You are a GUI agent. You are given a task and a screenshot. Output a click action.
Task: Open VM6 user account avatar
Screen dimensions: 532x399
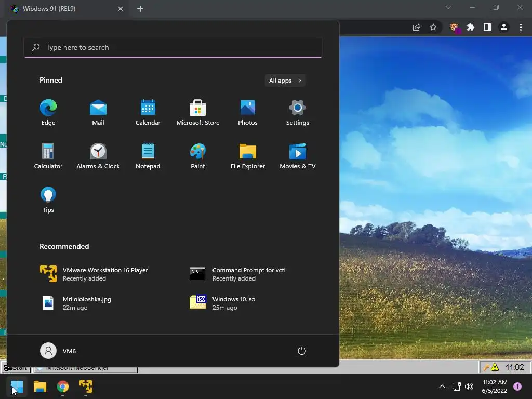tap(48, 351)
